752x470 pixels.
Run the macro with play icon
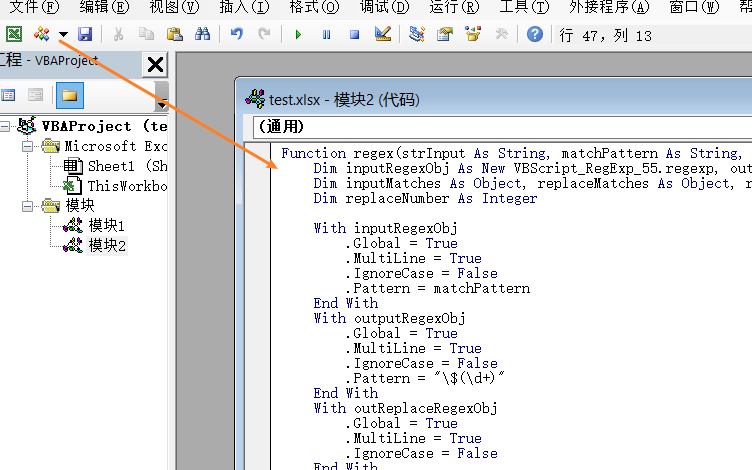click(298, 35)
